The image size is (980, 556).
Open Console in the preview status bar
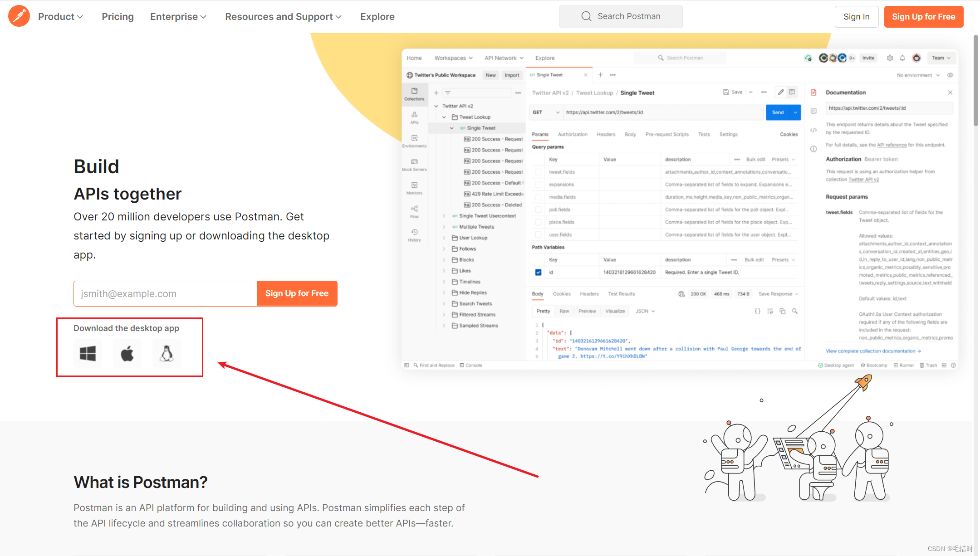click(x=470, y=365)
